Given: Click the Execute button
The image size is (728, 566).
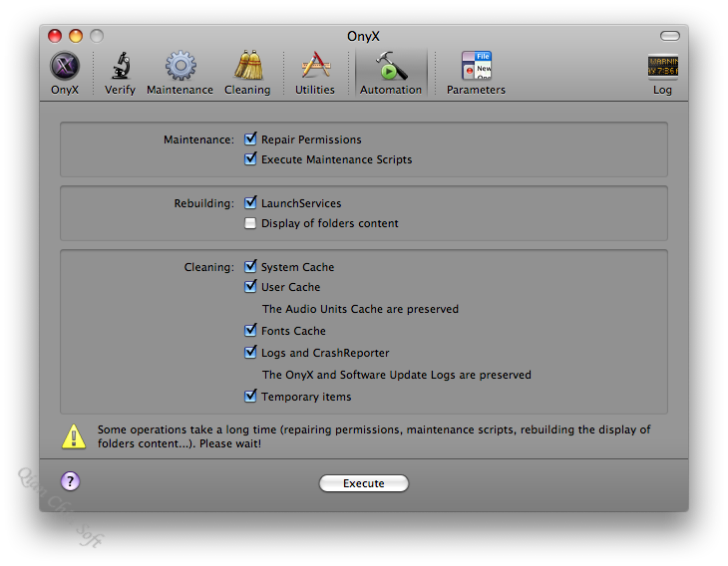Looking at the screenshot, I should pyautogui.click(x=364, y=483).
